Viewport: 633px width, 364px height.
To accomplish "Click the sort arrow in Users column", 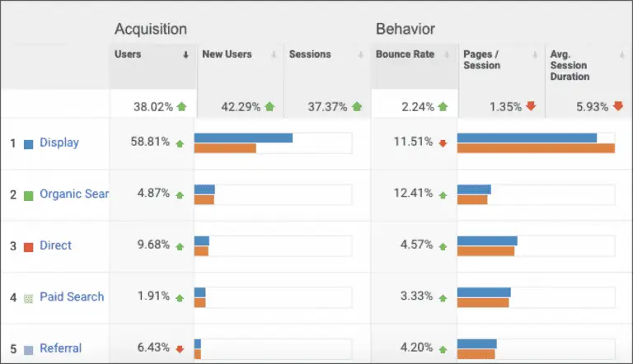I will pos(185,55).
